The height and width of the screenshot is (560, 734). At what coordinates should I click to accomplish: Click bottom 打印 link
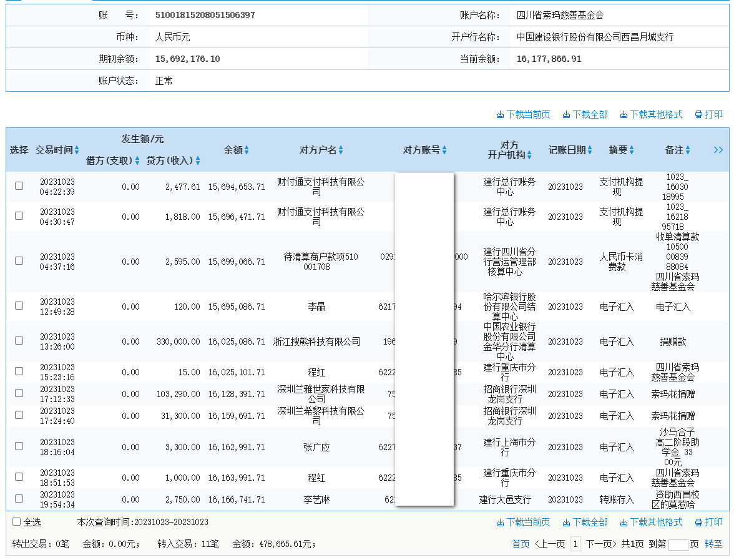coord(709,522)
